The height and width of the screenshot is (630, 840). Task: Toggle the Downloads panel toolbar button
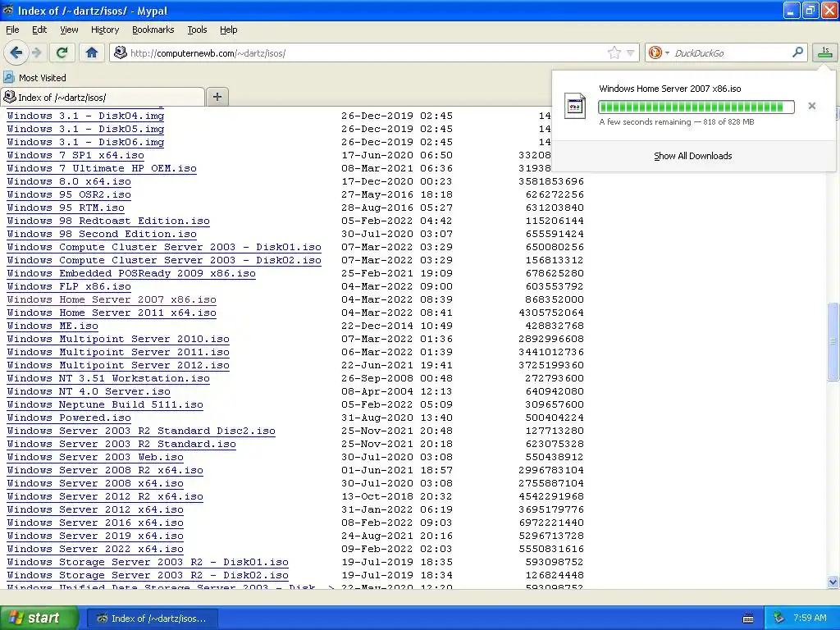(825, 52)
